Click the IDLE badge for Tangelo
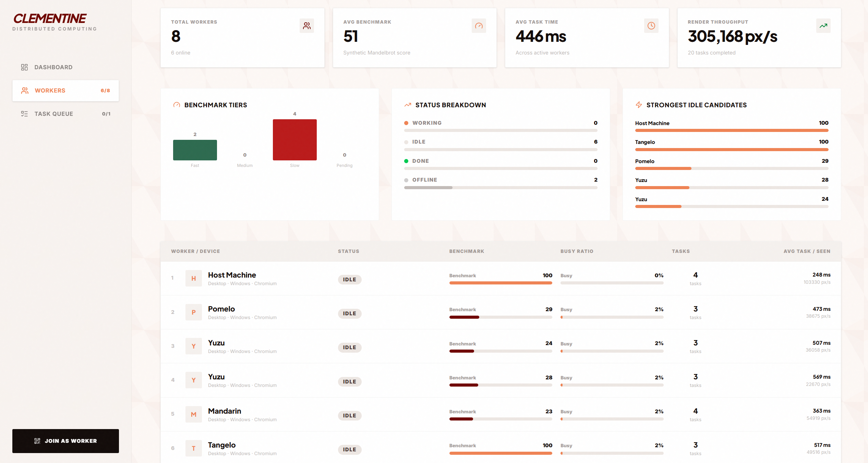Image resolution: width=868 pixels, height=463 pixels. 349,450
